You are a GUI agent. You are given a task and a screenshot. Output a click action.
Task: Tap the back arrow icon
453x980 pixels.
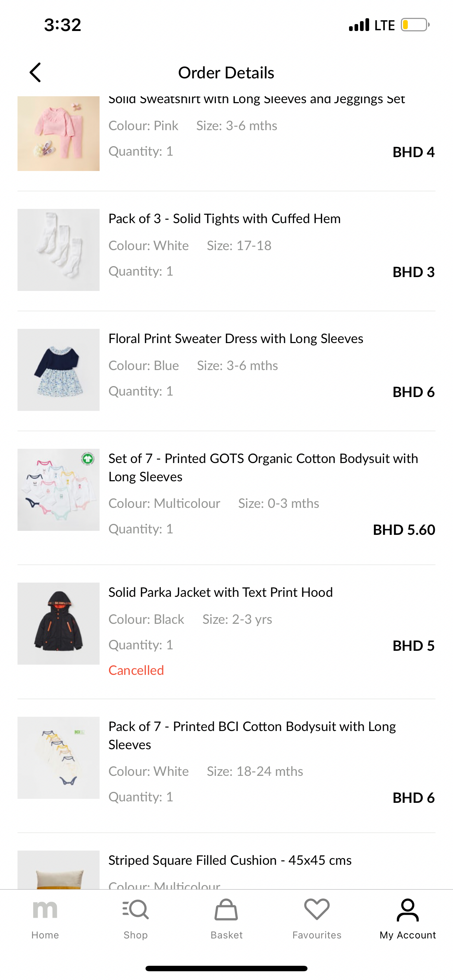point(35,73)
